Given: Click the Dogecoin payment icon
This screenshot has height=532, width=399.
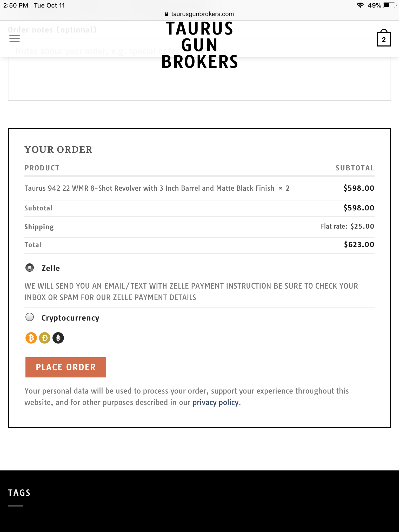Looking at the screenshot, I should tap(45, 338).
